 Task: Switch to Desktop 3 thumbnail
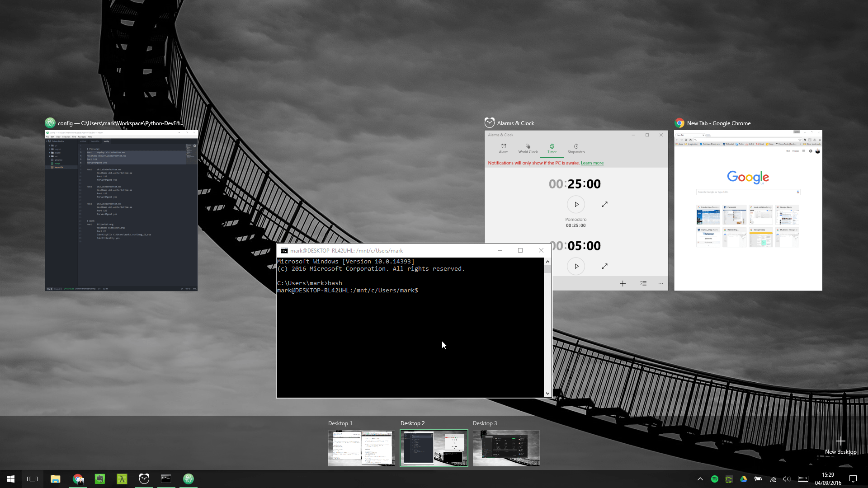506,448
